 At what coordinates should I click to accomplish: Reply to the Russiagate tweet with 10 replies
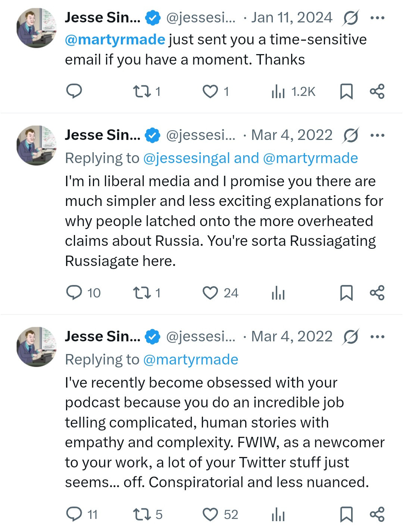[x=74, y=292]
